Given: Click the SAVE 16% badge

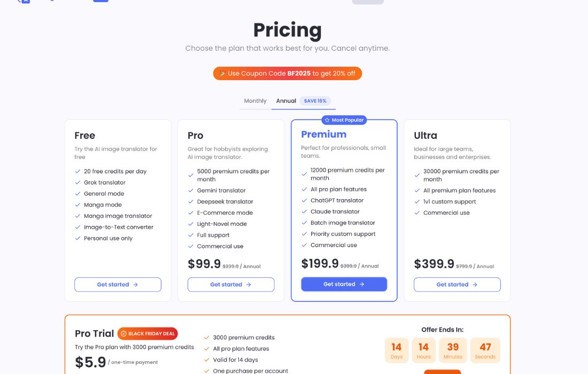Looking at the screenshot, I should click(x=315, y=101).
